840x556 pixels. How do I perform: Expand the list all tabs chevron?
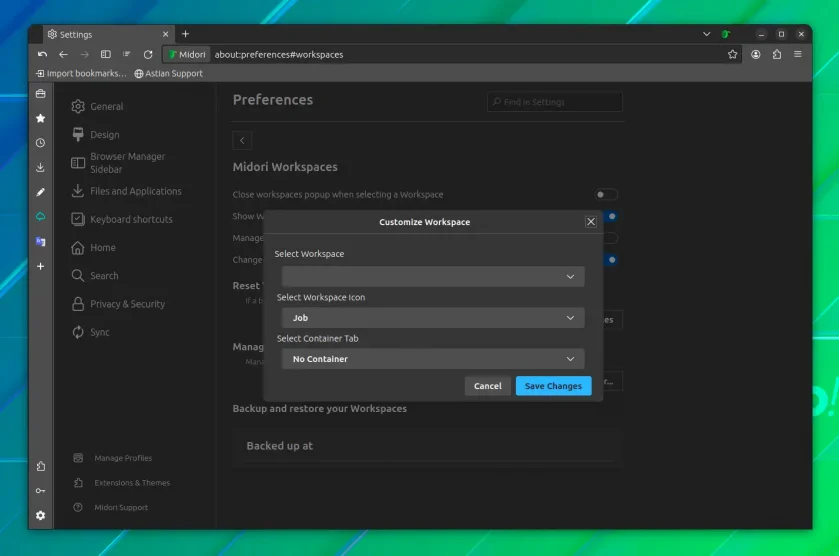coord(706,34)
